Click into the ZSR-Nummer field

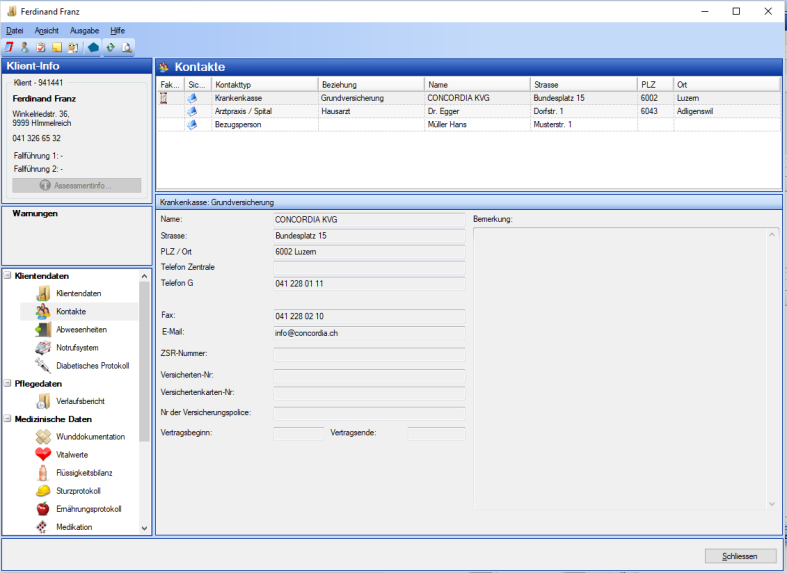(369, 354)
